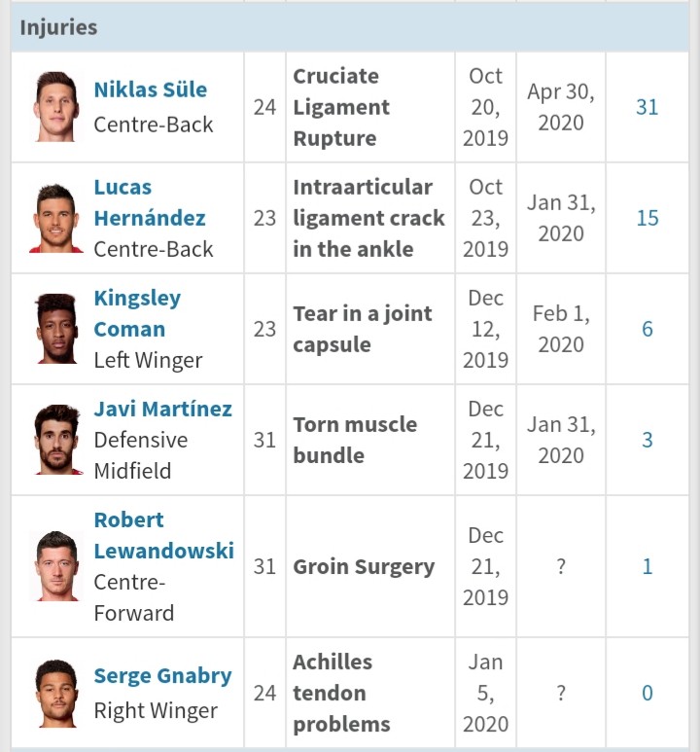Click Javi Martínez's portrait photo
The height and width of the screenshot is (752, 700).
coord(56,440)
